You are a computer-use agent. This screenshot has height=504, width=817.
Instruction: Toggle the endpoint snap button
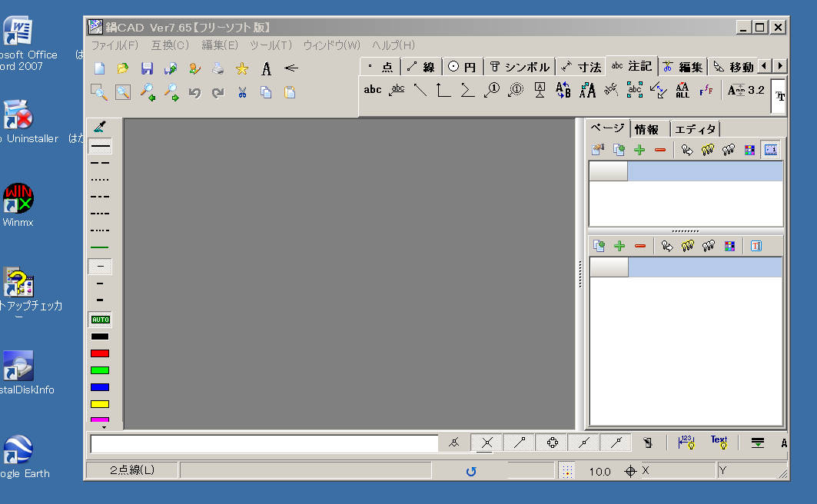(520, 443)
